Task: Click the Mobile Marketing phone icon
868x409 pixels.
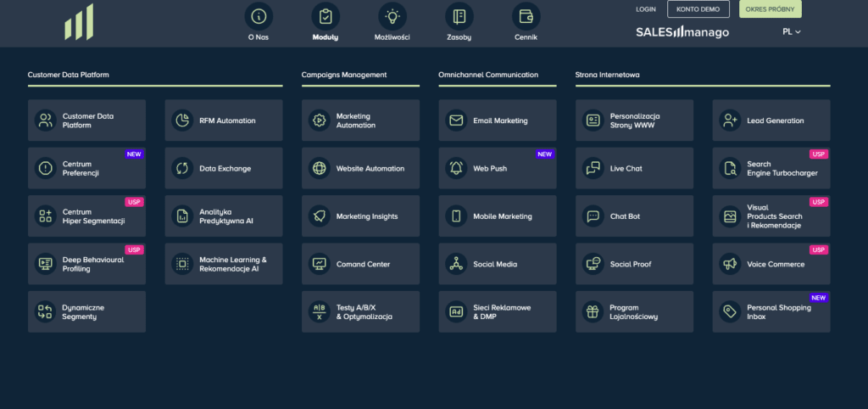Action: coord(456,216)
